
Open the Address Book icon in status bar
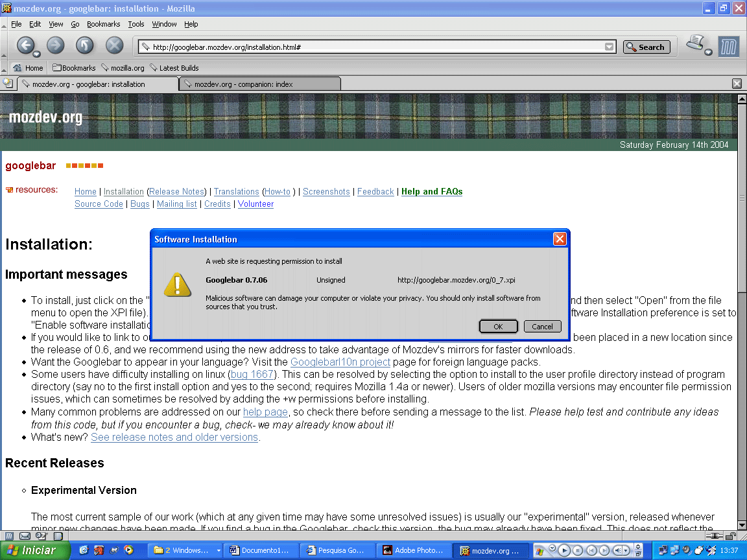click(x=58, y=536)
